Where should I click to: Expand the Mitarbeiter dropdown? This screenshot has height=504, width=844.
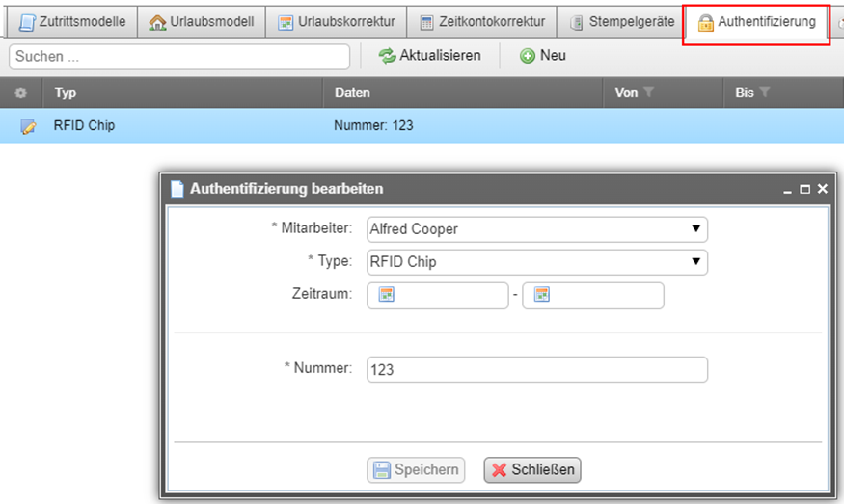(695, 229)
